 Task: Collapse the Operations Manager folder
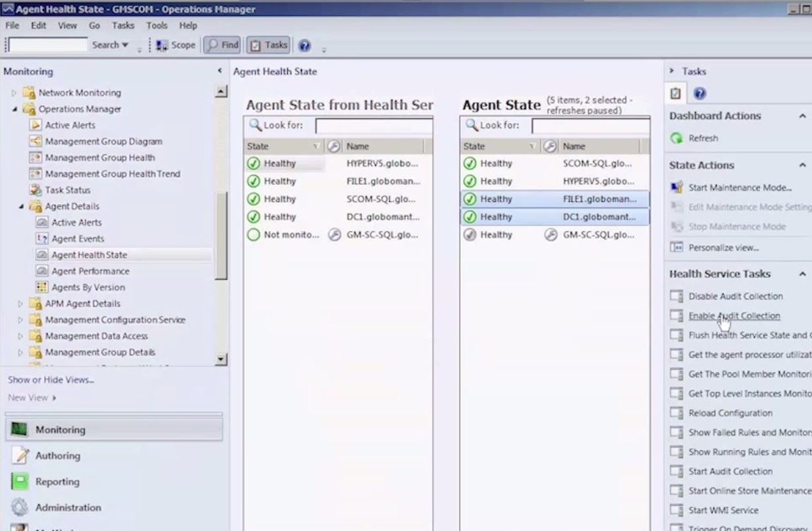click(14, 109)
